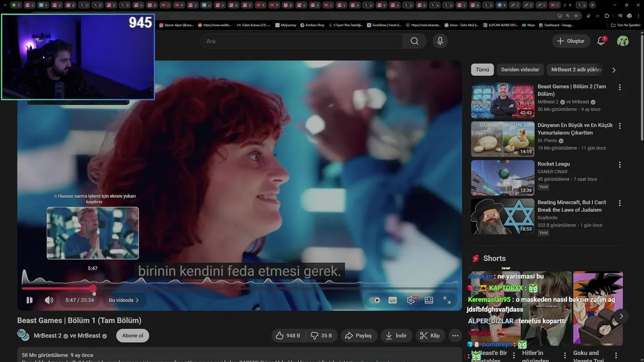644x362 pixels.
Task: Open the Maps bookmark
Action: tap(528, 25)
